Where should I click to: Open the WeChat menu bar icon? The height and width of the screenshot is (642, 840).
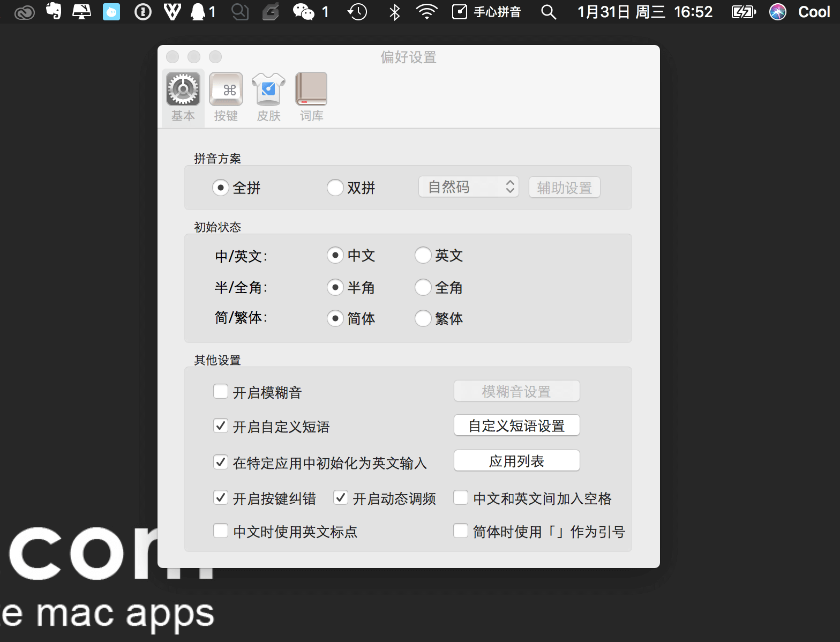point(310,11)
